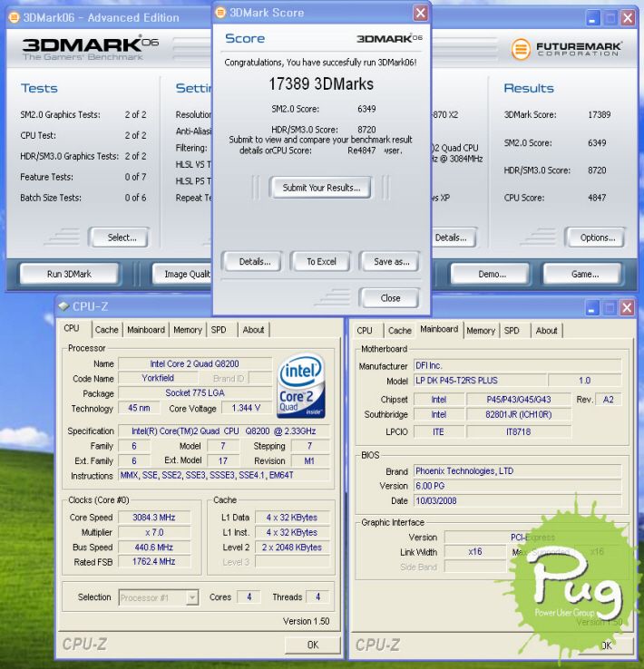Open Mainboard tab in left CPU-Z
The height and width of the screenshot is (669, 644).
tap(146, 330)
